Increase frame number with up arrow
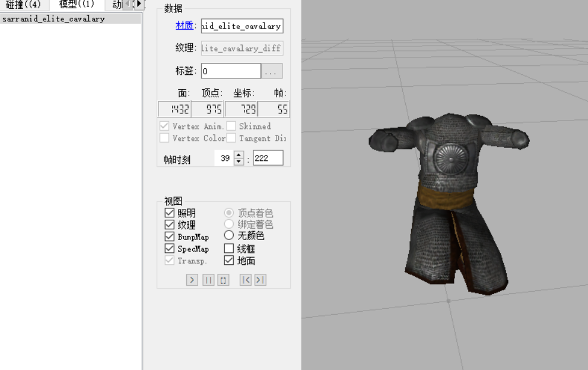The image size is (588, 370). pos(239,154)
